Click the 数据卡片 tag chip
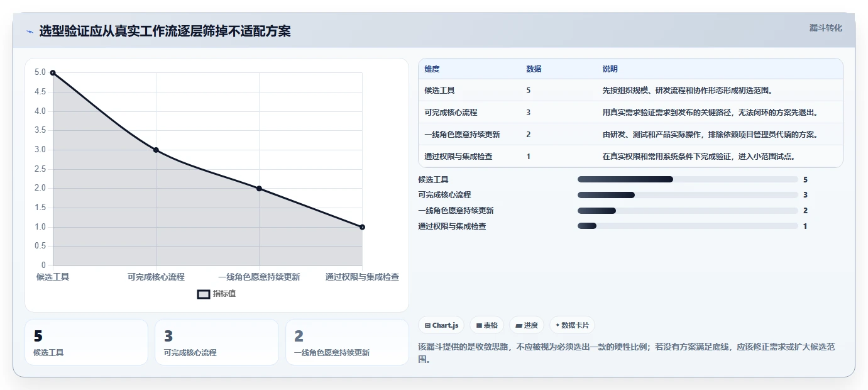The height and width of the screenshot is (390, 868). tap(572, 325)
